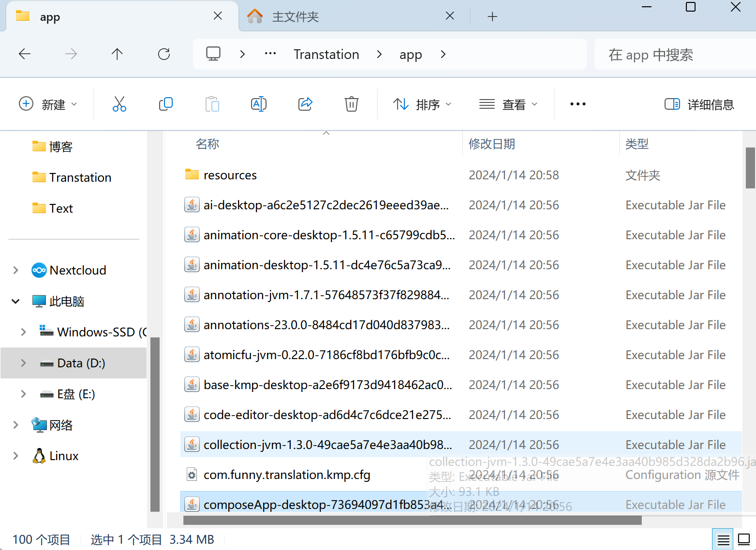Expand the 网络 tree node
The width and height of the screenshot is (756, 550).
tap(15, 425)
